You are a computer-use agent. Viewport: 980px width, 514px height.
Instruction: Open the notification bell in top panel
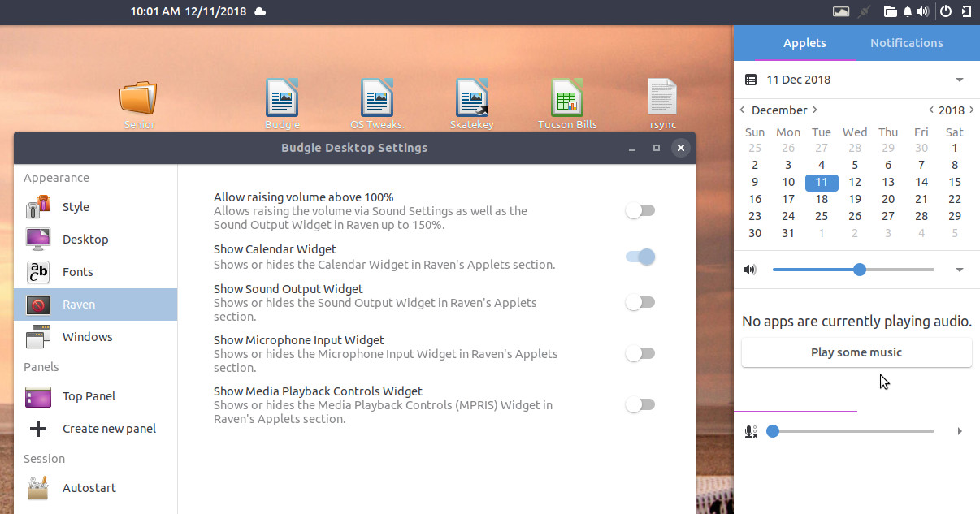(x=907, y=11)
